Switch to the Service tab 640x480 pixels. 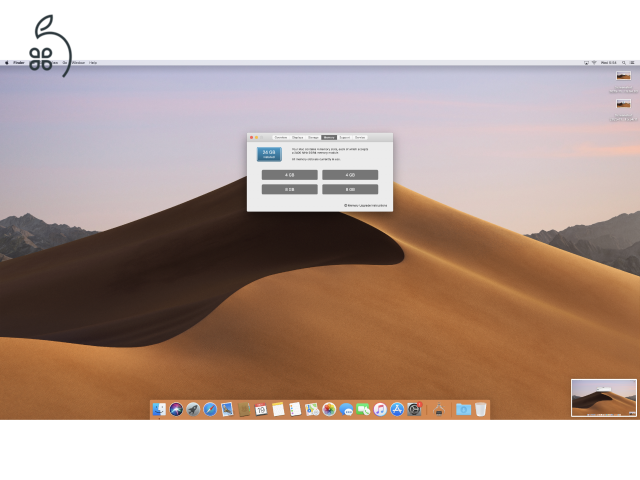click(360, 138)
